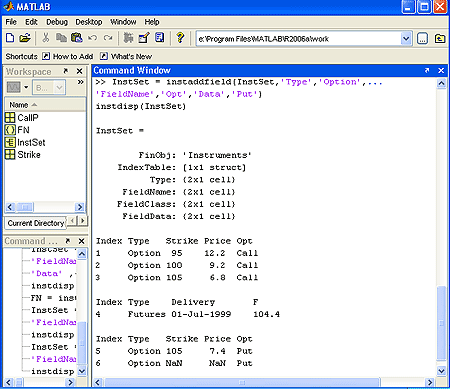Click Command Window vertical scrollbar up arrow

pos(441,83)
